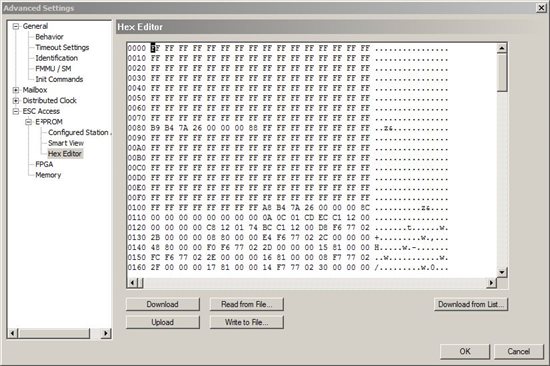Click byte CD in row 0110
Viewport: 550px width, 366px height.
[309, 218]
